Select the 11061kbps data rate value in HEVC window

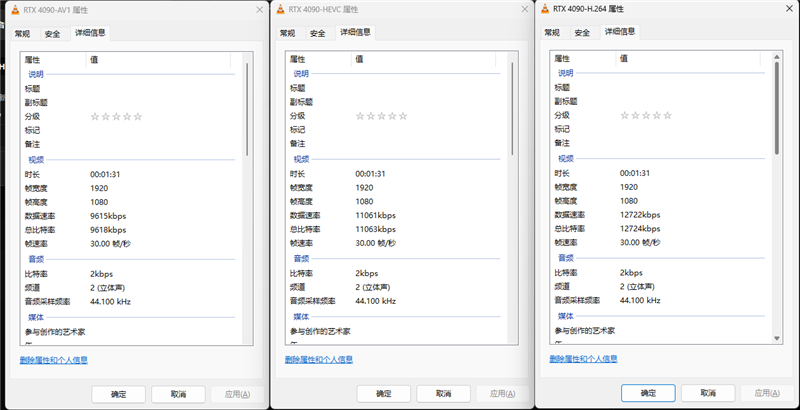(x=376, y=216)
